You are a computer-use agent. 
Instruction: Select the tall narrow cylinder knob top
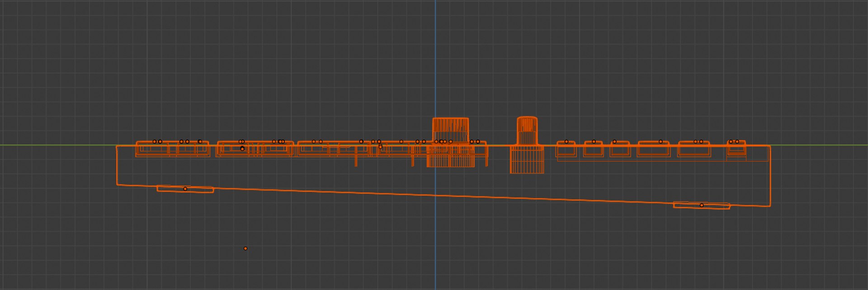click(527, 131)
